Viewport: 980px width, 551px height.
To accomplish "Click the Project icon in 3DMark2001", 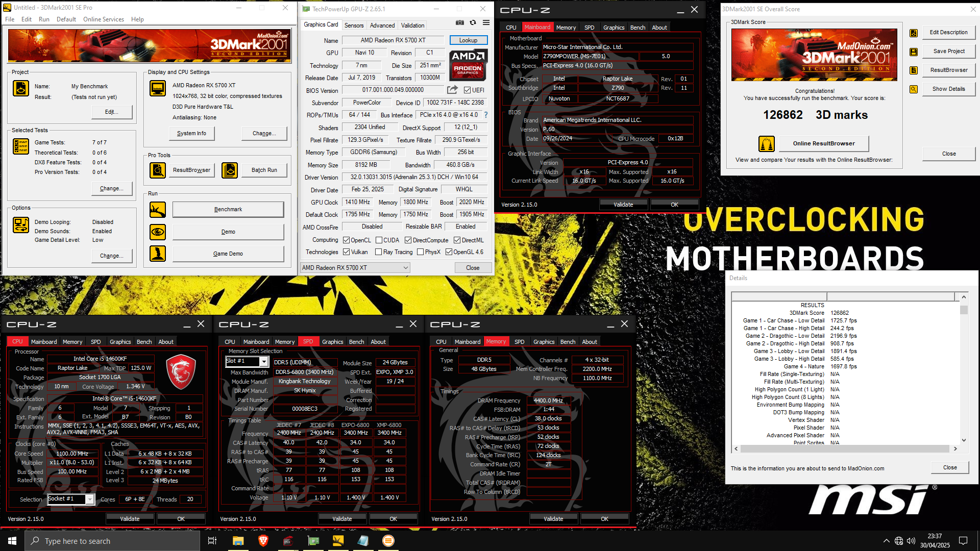I will [21, 88].
